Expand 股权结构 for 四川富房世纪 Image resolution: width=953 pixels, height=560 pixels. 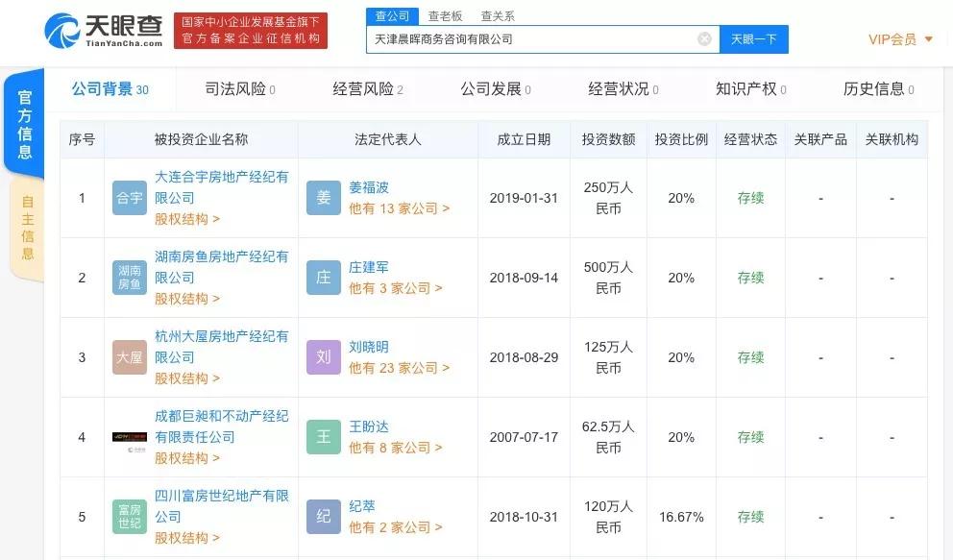[x=187, y=538]
